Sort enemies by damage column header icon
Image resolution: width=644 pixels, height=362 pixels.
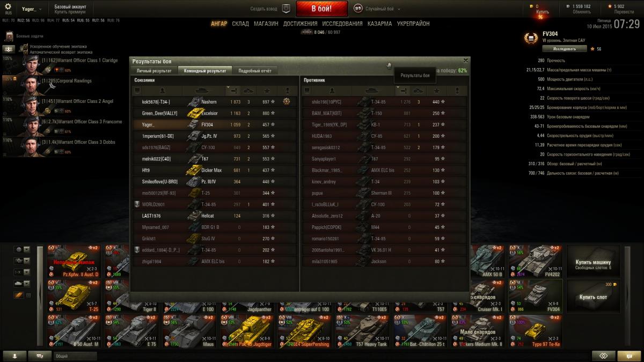click(x=404, y=90)
